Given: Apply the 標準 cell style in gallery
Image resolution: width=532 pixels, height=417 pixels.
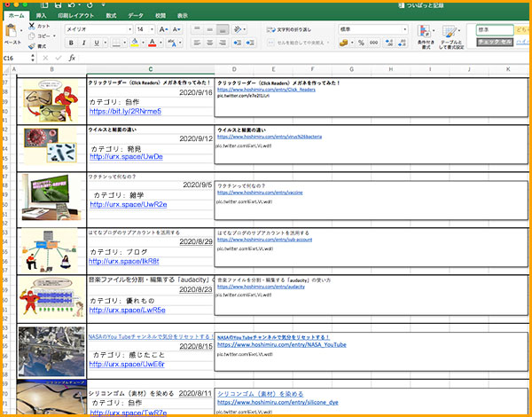Looking at the screenshot, I should coord(495,30).
